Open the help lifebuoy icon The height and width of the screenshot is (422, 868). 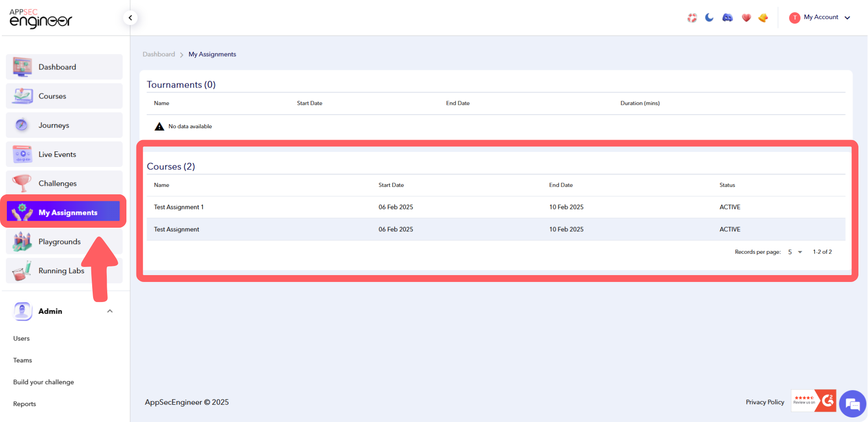point(692,17)
